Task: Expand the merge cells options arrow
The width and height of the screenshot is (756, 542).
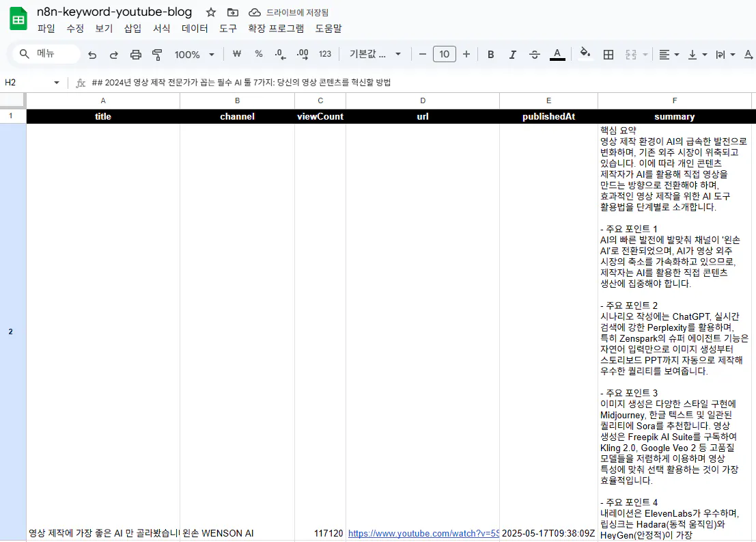Action: [x=645, y=55]
